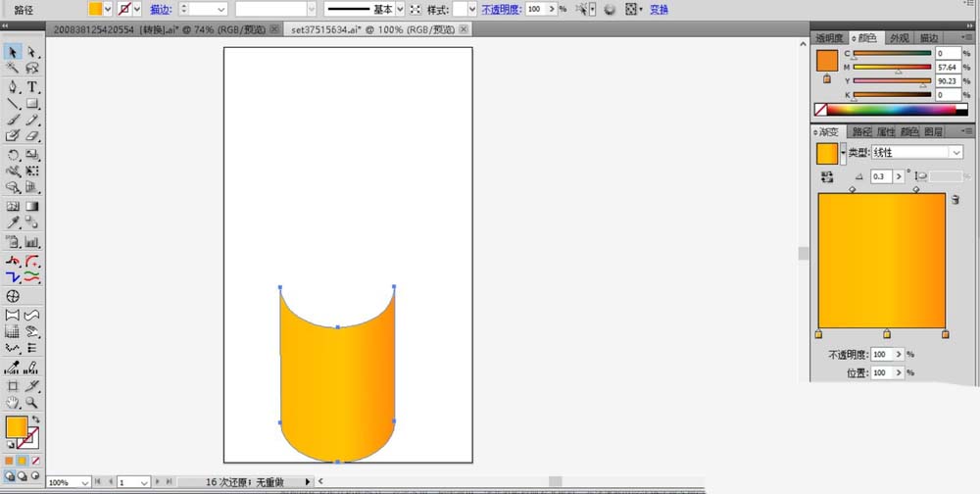This screenshot has height=494, width=980.
Task: Click the fill color box in toolbox
Action: (16, 427)
